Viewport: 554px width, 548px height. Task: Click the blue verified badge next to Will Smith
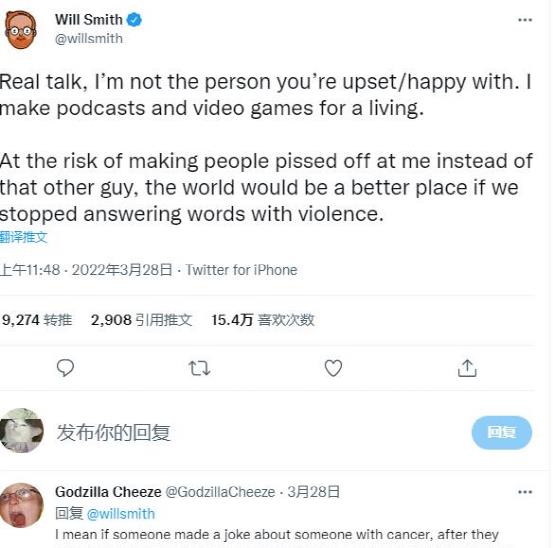(134, 19)
